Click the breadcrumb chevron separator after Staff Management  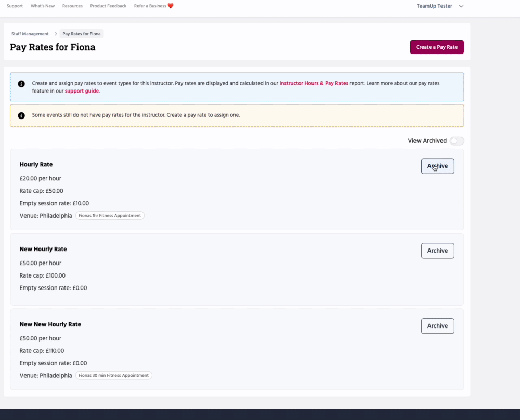click(55, 34)
